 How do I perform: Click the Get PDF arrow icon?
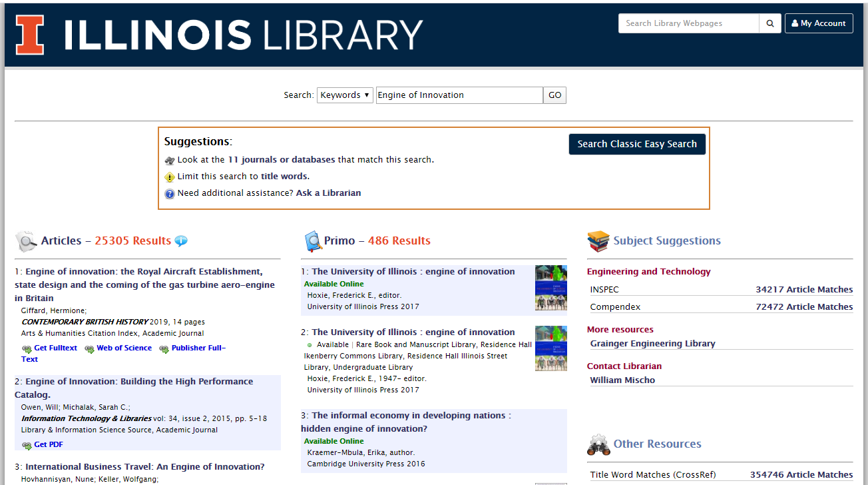[x=27, y=445]
